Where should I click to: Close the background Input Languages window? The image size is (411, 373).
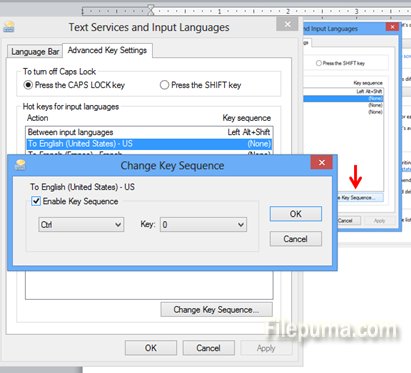[x=392, y=27]
